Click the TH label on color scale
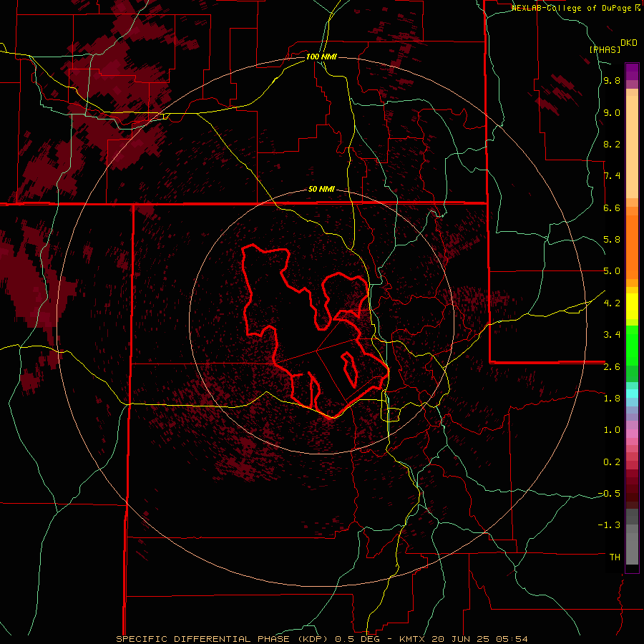 click(615, 557)
